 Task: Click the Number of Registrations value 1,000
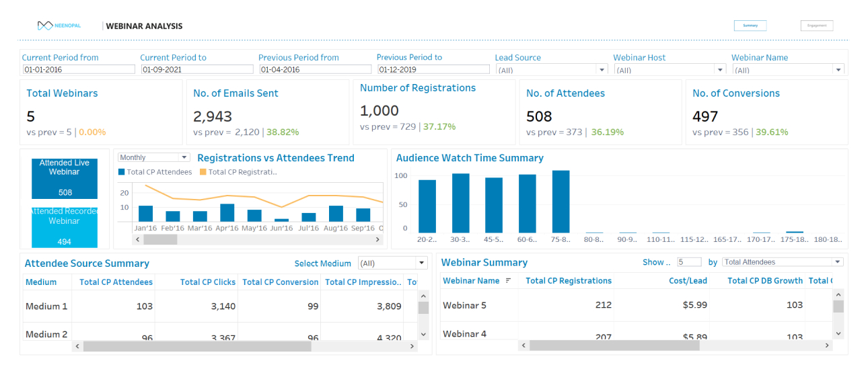point(379,111)
